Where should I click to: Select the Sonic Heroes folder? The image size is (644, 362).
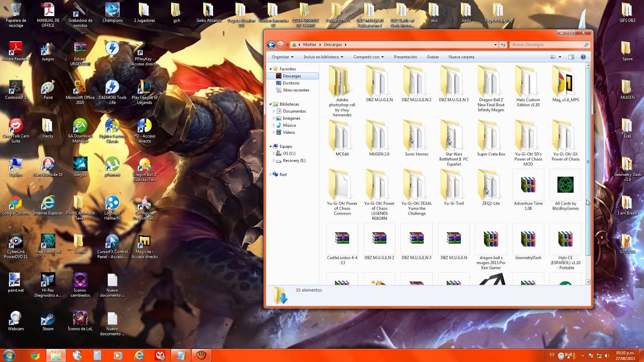click(417, 138)
